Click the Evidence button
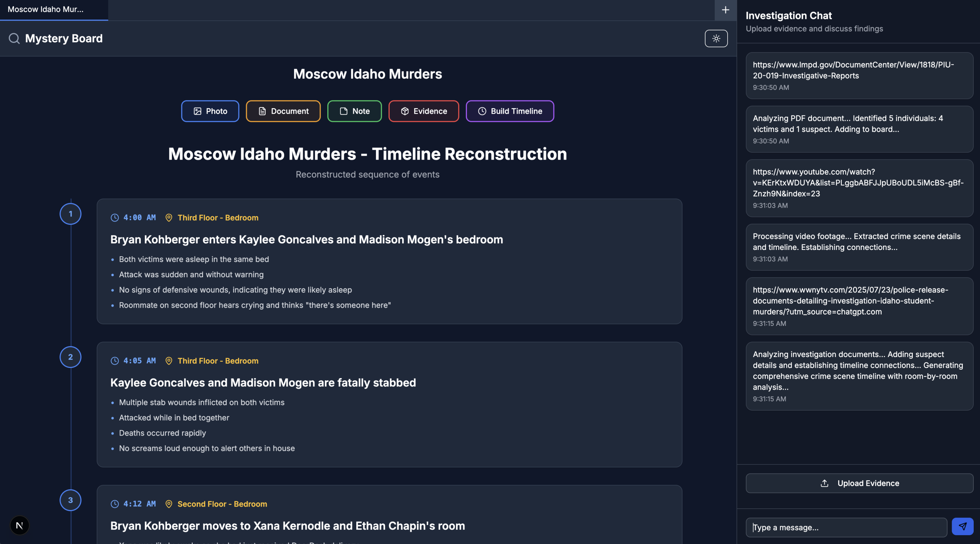980x544 pixels. coord(423,111)
